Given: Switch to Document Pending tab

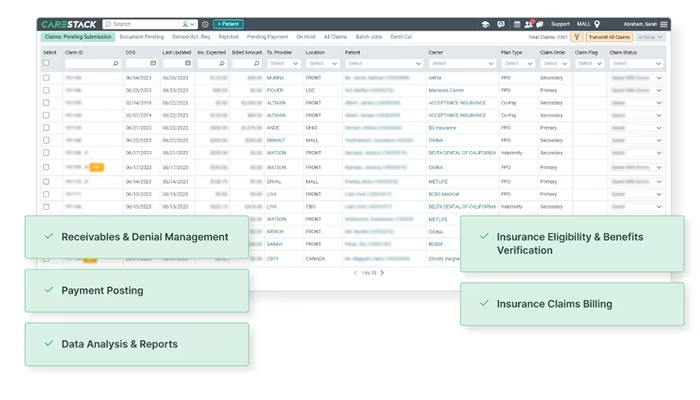Looking at the screenshot, I should [142, 37].
